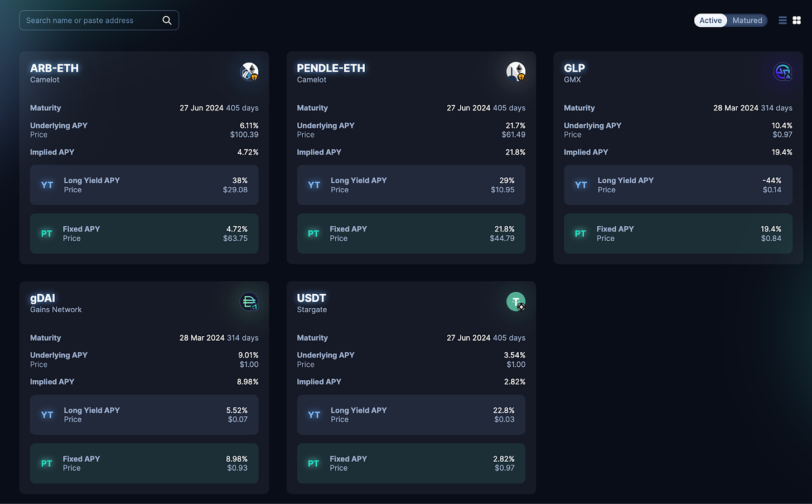The image size is (812, 504).
Task: Click the YT badge in ARB-ETH card
Action: point(47,185)
